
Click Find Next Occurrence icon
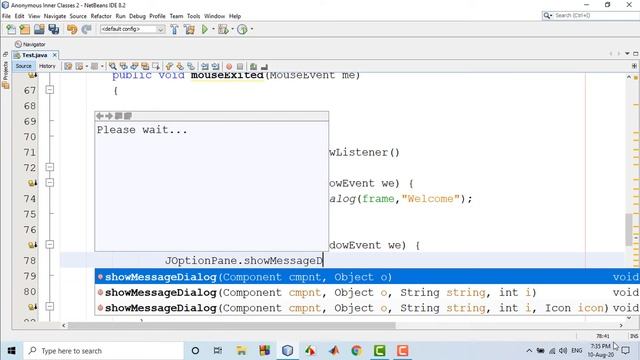point(134,66)
